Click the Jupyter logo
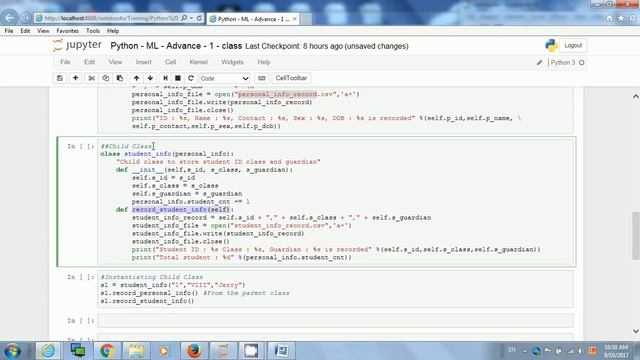Image resolution: width=640 pixels, height=360 pixels. (77, 45)
